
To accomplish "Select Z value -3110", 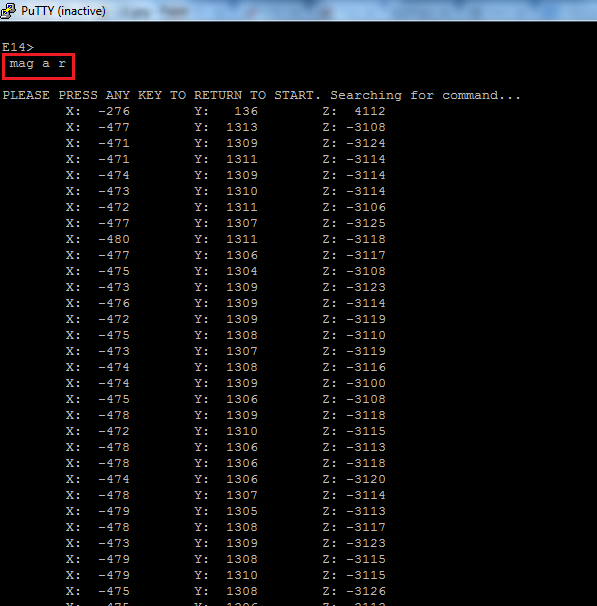I will point(366,335).
